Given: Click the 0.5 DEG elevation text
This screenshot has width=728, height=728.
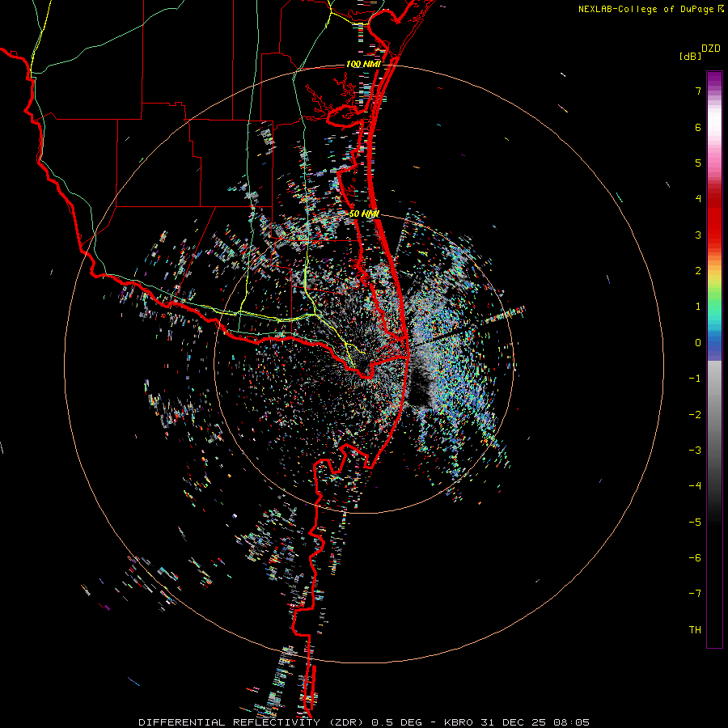Looking at the screenshot, I should click(x=397, y=722).
